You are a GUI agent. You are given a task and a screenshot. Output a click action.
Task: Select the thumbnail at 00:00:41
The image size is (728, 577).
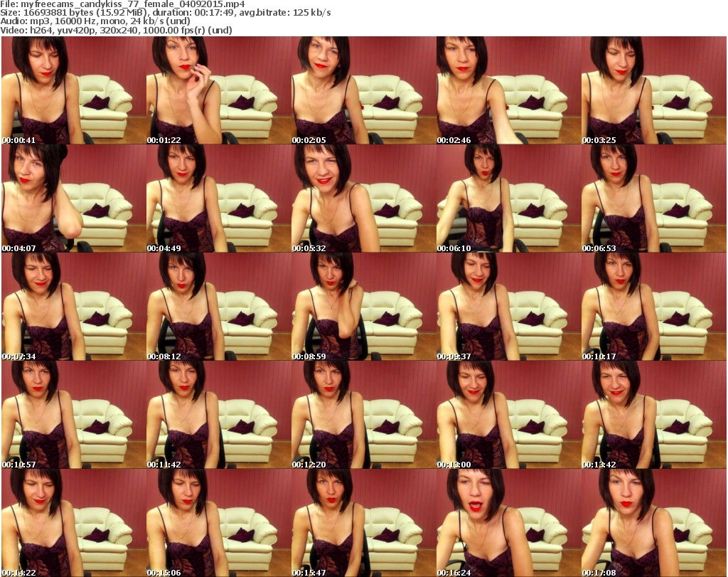click(73, 90)
